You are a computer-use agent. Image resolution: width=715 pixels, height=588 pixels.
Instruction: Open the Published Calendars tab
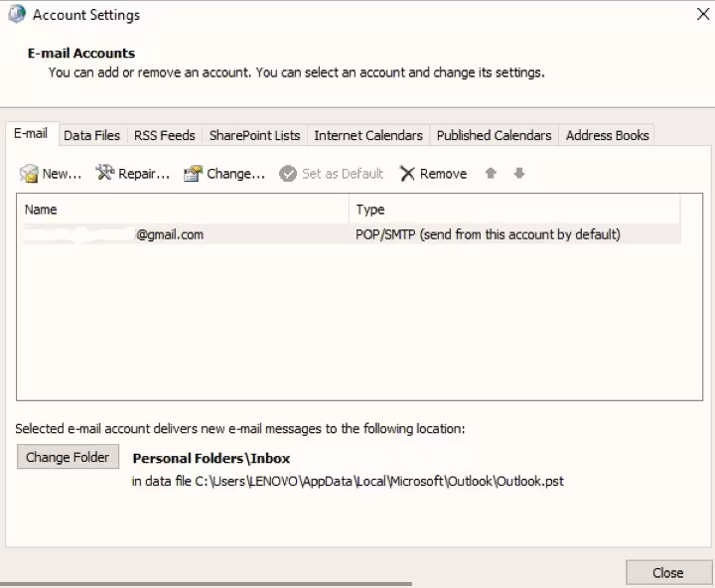click(x=494, y=135)
